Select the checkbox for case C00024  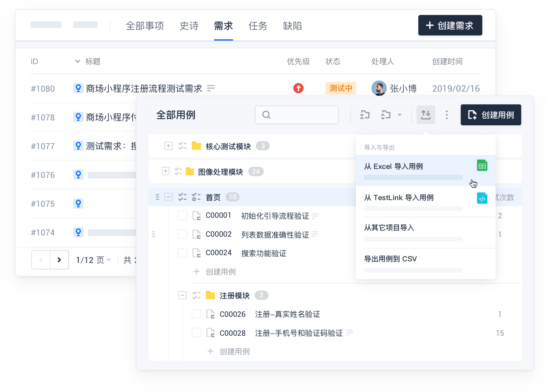(x=182, y=253)
